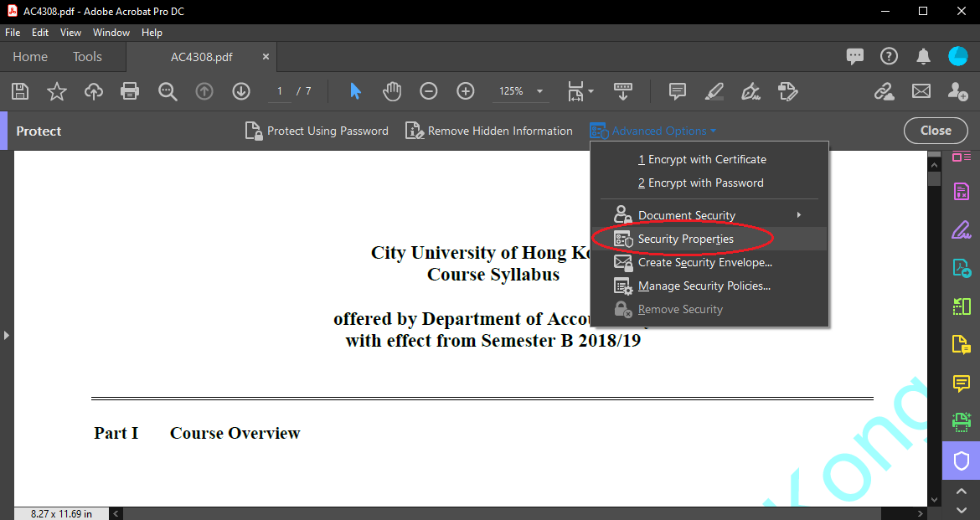980x520 pixels.
Task: Click the Zoom out minus icon
Action: 428,91
